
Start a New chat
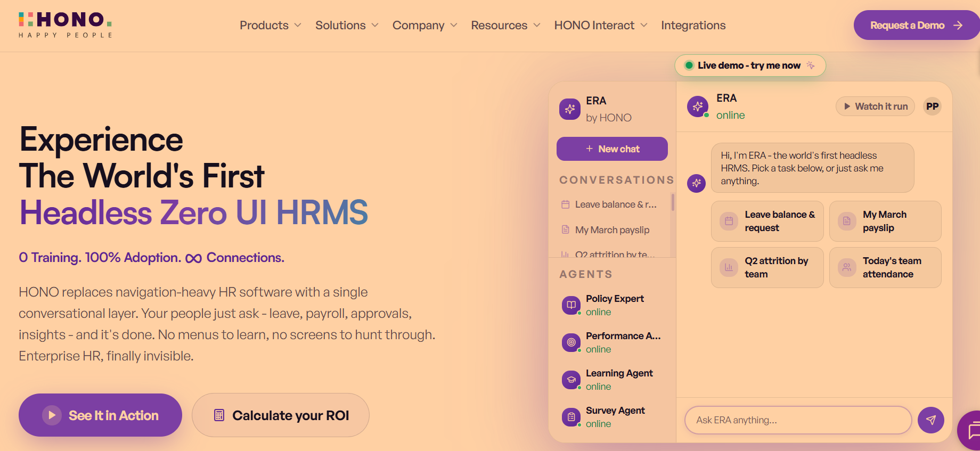tap(612, 149)
